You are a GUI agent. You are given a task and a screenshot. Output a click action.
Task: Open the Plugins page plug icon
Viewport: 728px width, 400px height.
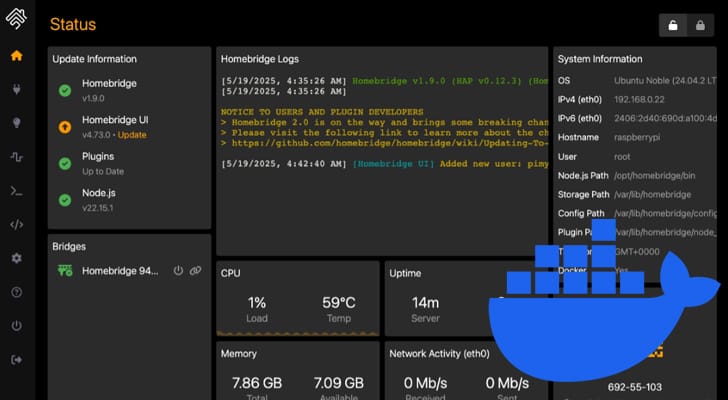pos(16,89)
